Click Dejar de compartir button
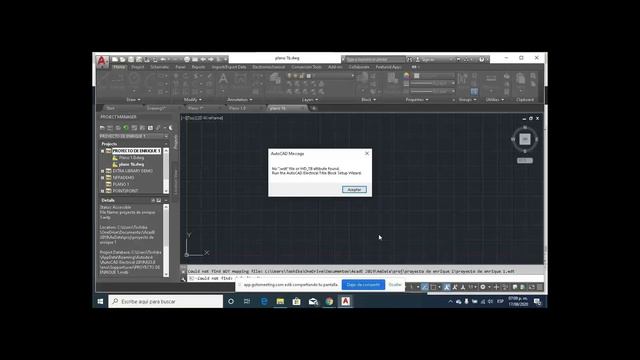Screen dimensions: 640x360 coord(363,284)
